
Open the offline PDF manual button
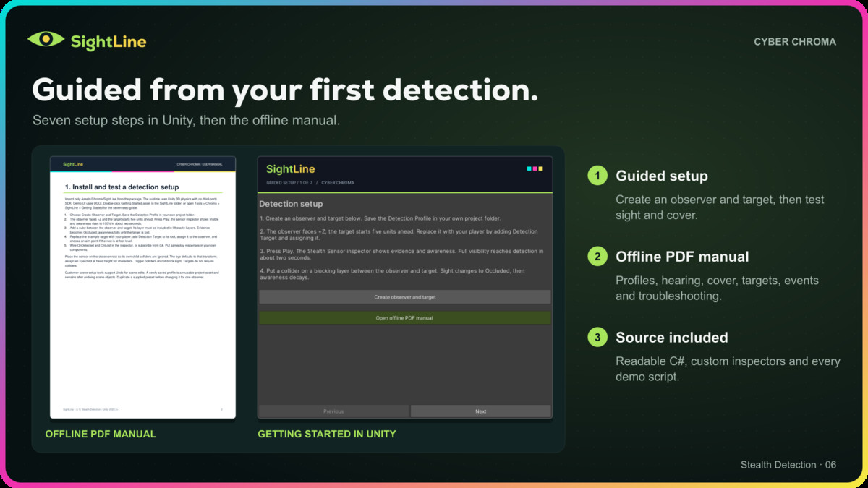click(x=405, y=318)
